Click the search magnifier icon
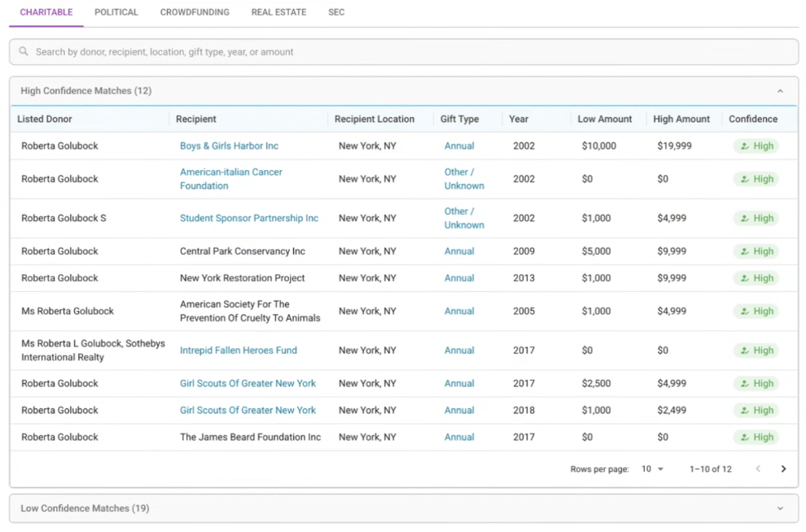 click(x=24, y=51)
